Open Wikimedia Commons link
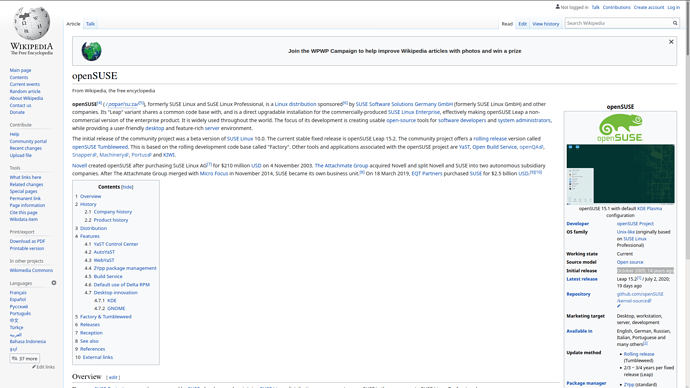The image size is (690, 388). click(x=31, y=270)
